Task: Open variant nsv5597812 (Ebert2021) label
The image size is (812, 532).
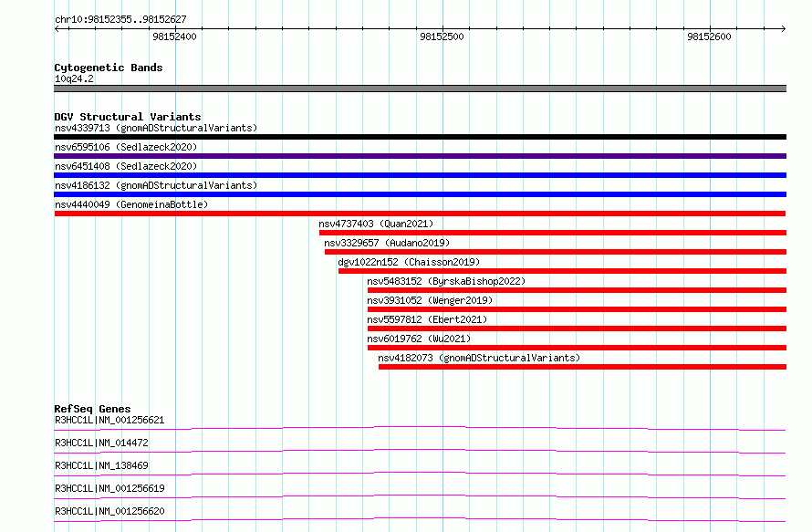Action: 427,319
